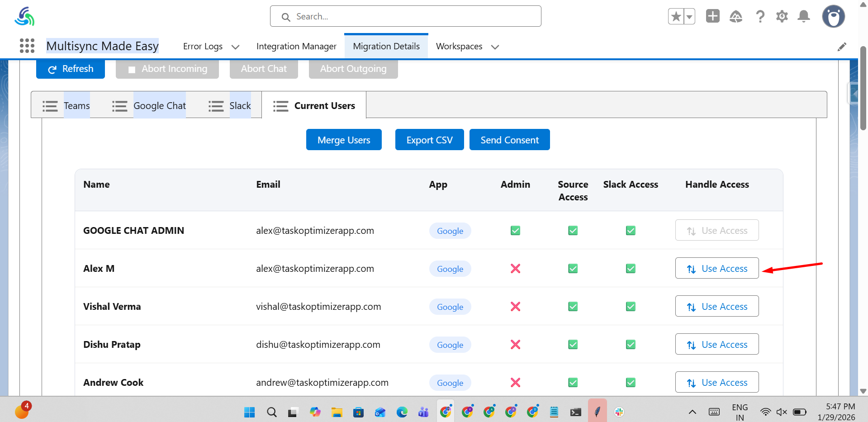Click Admin red X for Dishu Pratap
This screenshot has height=422, width=868.
[515, 345]
